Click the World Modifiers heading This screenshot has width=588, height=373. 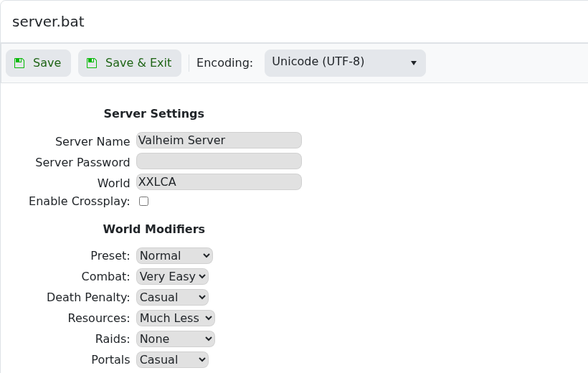(x=154, y=230)
